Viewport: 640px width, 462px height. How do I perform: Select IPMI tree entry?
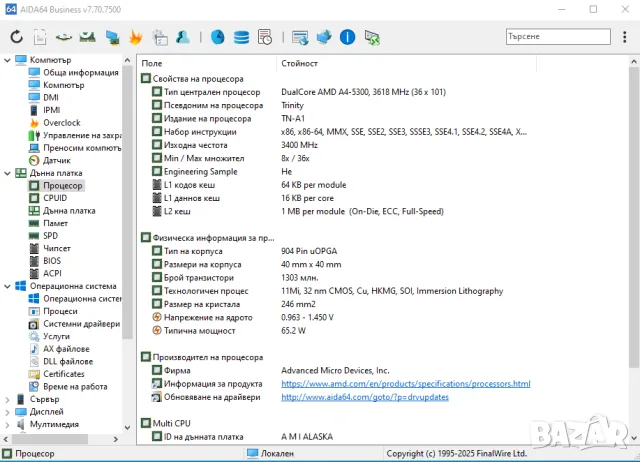51,110
